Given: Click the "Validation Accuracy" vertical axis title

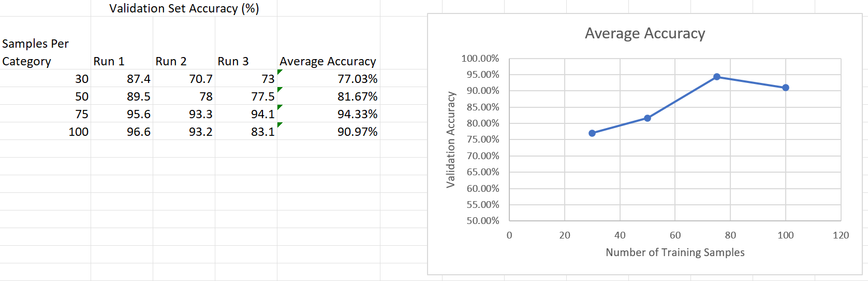Looking at the screenshot, I should (x=451, y=139).
